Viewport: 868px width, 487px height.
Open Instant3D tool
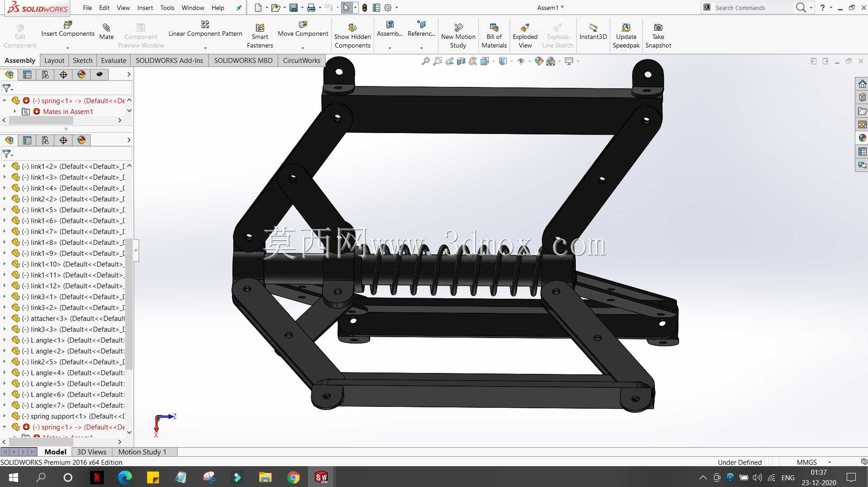point(593,32)
